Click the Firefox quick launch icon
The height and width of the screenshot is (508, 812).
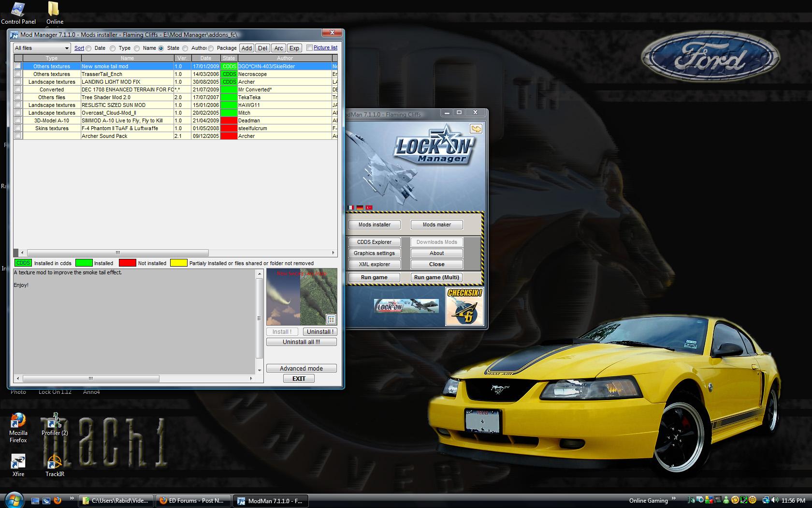pyautogui.click(x=58, y=501)
